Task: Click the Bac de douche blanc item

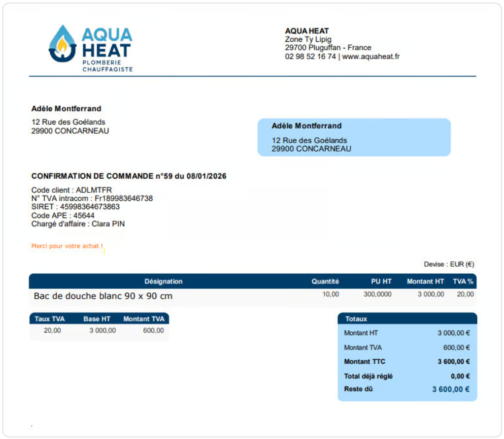Action: (x=103, y=296)
